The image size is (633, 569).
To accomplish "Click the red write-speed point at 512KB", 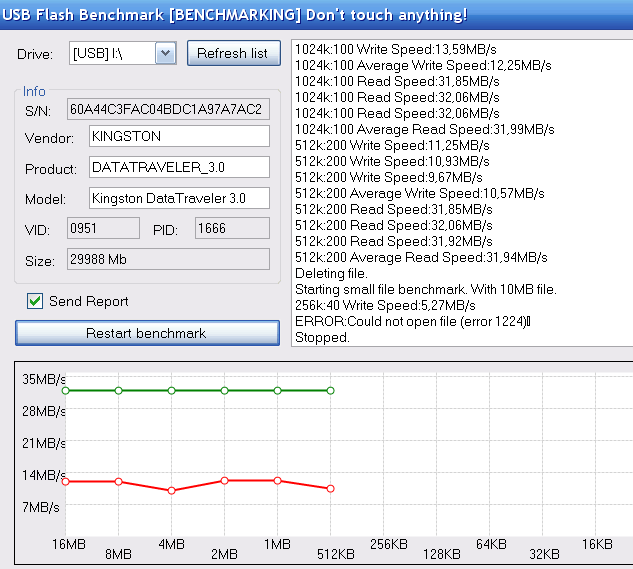I will tap(330, 489).
